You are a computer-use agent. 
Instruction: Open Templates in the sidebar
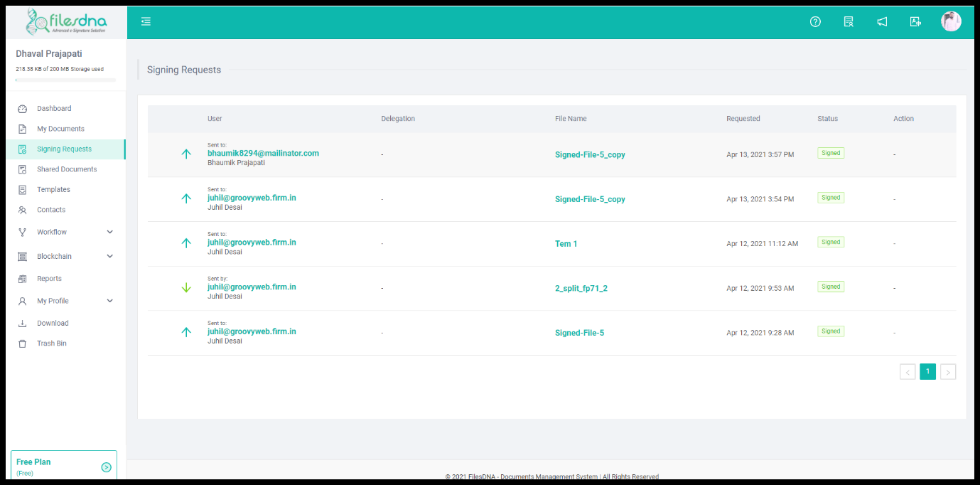point(53,190)
